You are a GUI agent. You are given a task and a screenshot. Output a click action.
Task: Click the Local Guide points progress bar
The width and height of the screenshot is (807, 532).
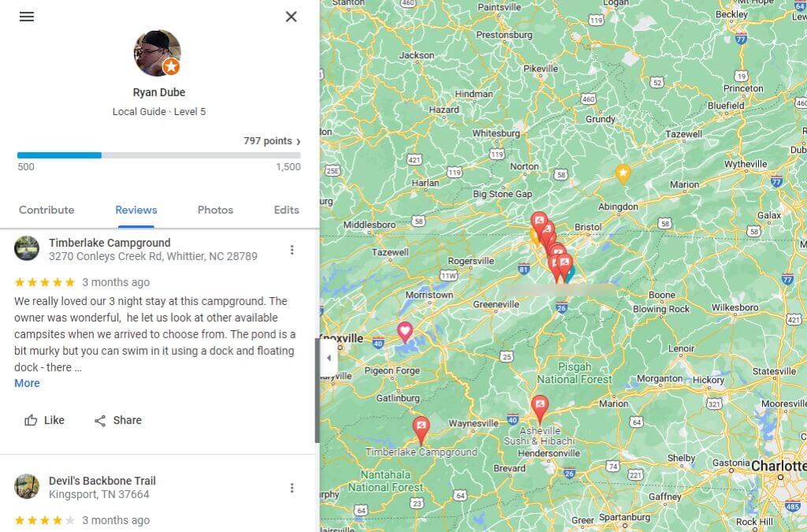click(x=159, y=155)
